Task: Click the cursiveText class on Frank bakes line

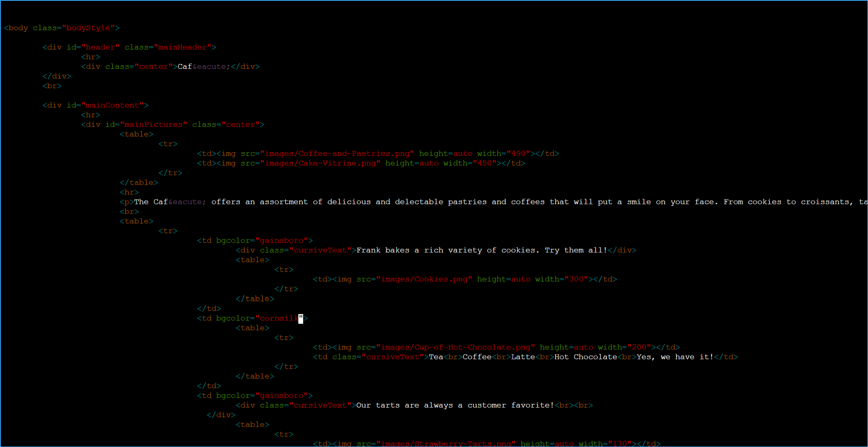Action: (320, 250)
